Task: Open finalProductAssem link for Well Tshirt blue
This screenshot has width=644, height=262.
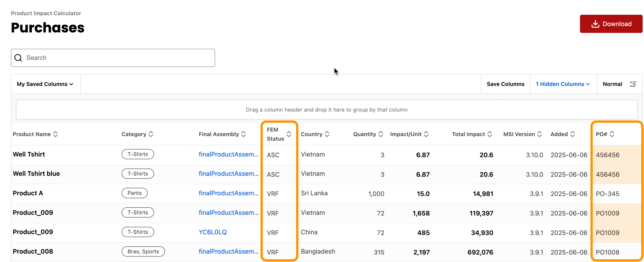Action: pos(229,174)
